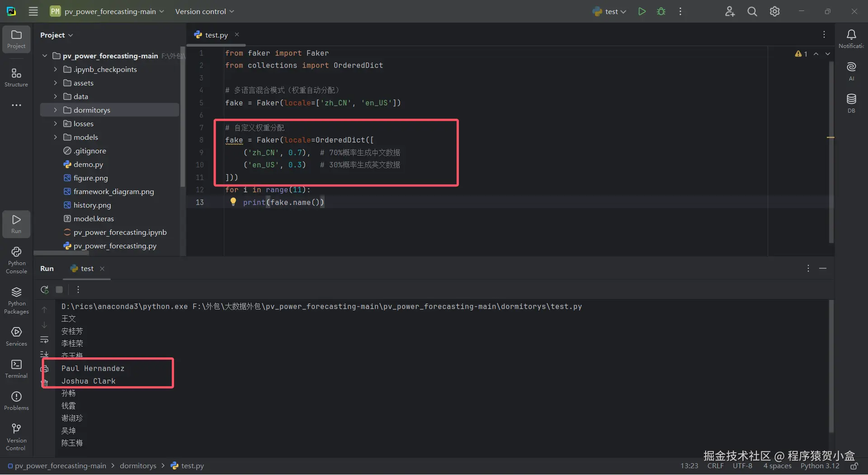This screenshot has height=475, width=868.
Task: Collapse the pv_power_forecasting-main root node
Action: coord(44,56)
